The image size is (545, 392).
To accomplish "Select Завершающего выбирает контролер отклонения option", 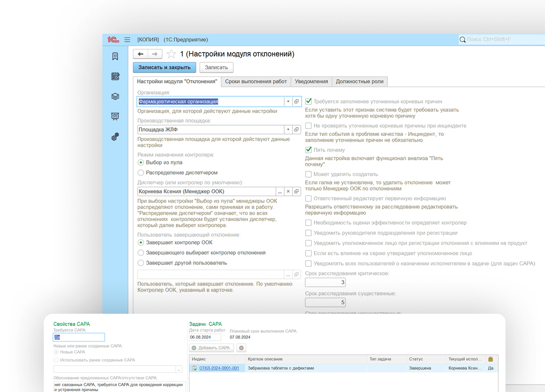I will click(141, 253).
